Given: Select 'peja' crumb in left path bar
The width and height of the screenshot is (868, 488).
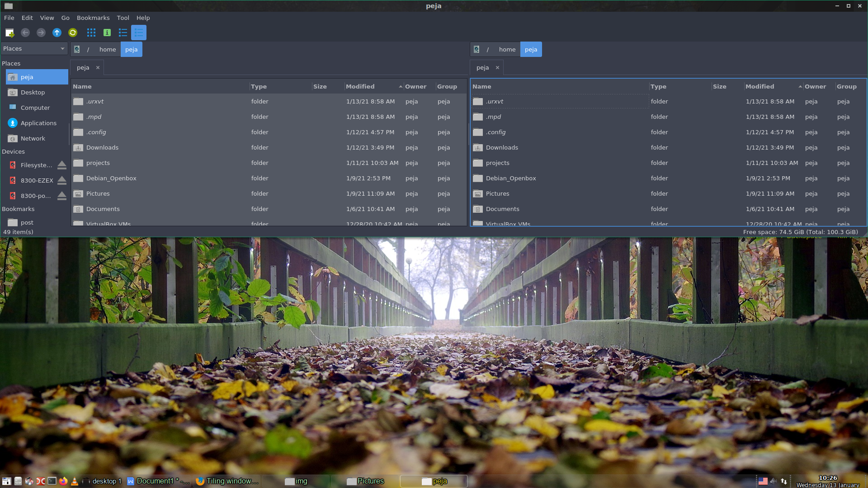Looking at the screenshot, I should (x=132, y=49).
